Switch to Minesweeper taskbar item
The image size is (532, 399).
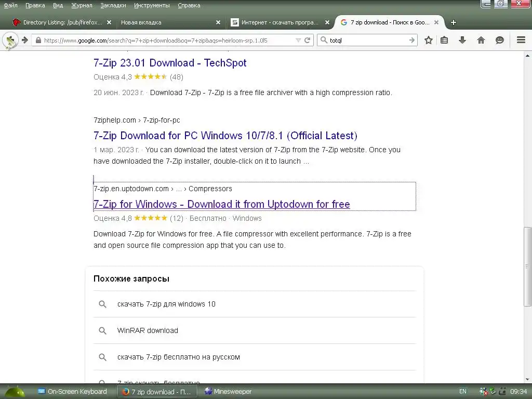228,392
